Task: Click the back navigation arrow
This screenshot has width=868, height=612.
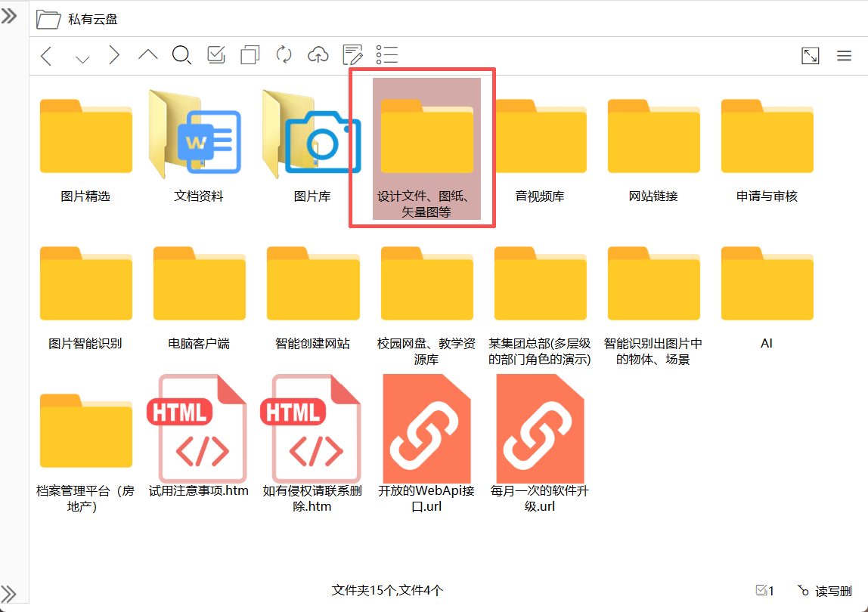Action: pyautogui.click(x=45, y=54)
